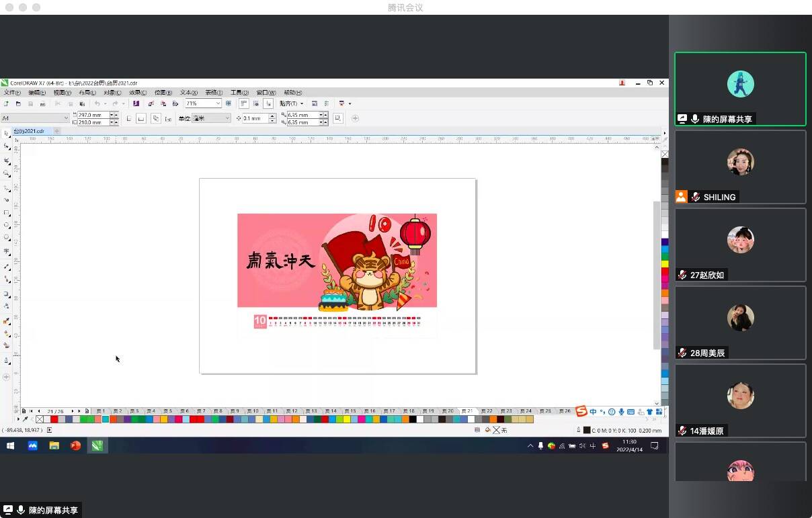Select the Pick tool in toolbox
Viewport: 812px width, 518px height.
pos(7,134)
